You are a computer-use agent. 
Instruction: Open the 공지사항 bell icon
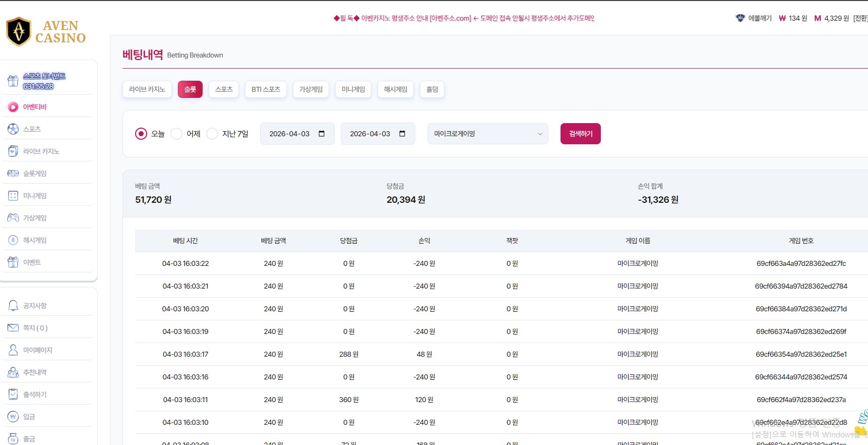(x=13, y=306)
